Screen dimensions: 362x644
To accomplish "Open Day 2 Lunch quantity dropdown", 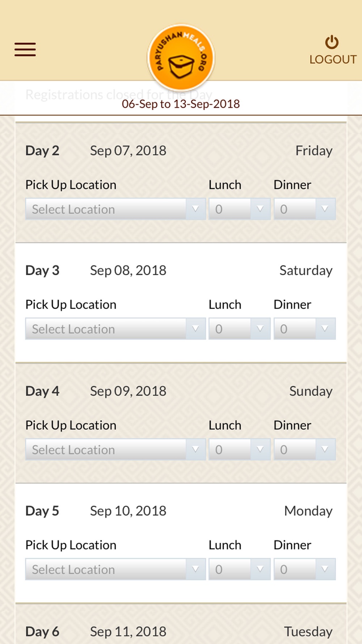I will point(239,209).
